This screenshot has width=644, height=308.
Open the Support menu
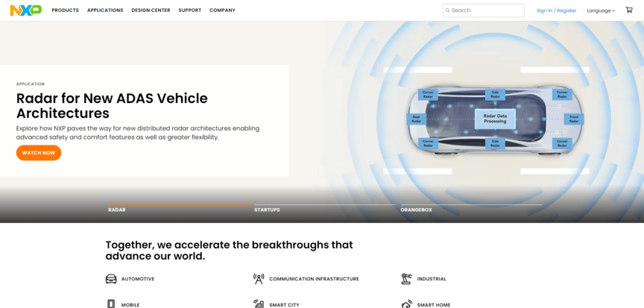[190, 10]
